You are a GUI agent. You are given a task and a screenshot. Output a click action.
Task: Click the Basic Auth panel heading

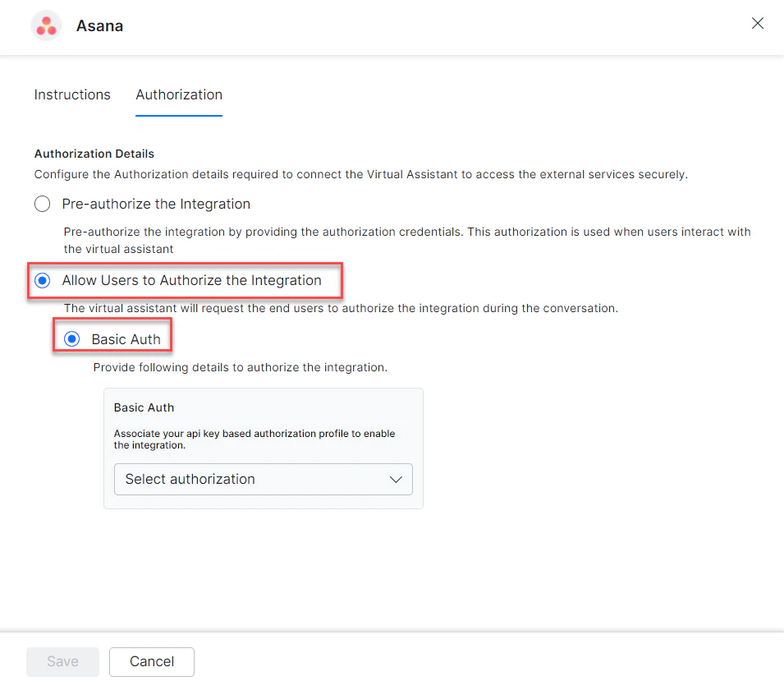click(144, 407)
